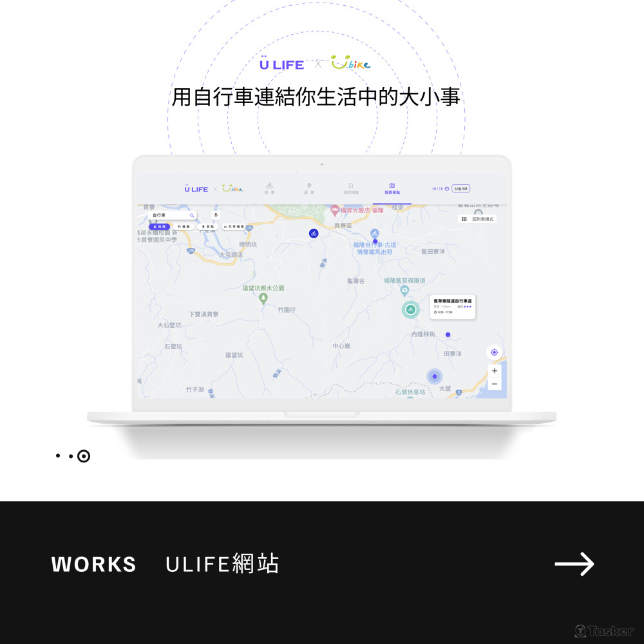The image size is (644, 644).
Task: Toggle the 景點 filter chip
Action: tap(207, 227)
